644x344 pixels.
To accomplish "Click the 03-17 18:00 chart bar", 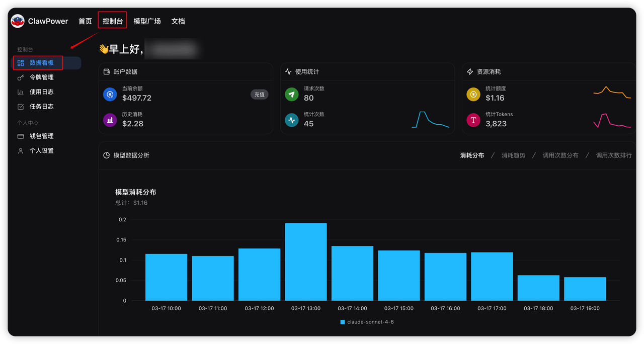I will pyautogui.click(x=538, y=288).
